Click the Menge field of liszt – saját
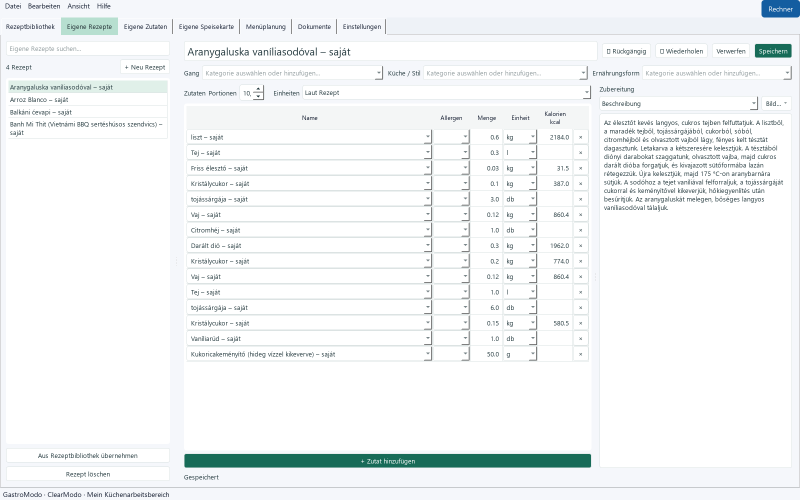The width and height of the screenshot is (800, 500). click(486, 137)
